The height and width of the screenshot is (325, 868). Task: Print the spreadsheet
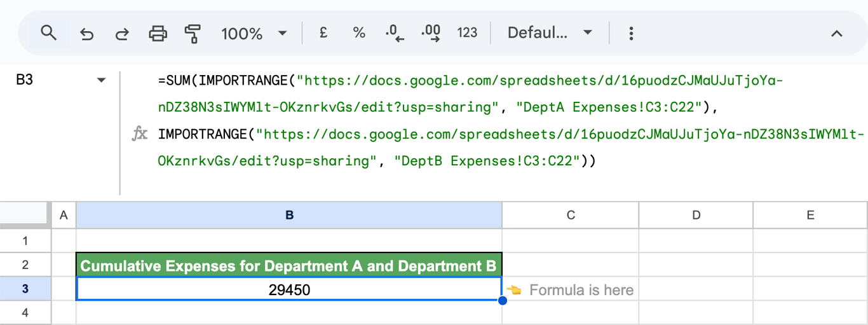[x=158, y=33]
